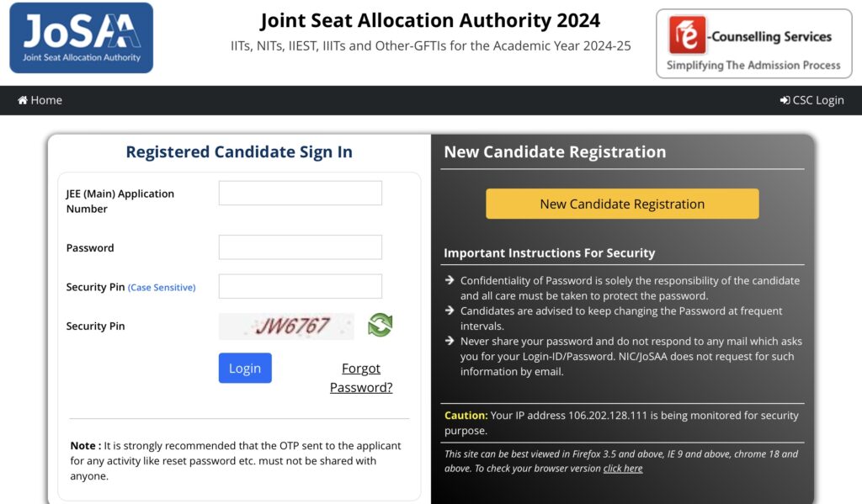The width and height of the screenshot is (862, 504).
Task: Focus the Password input field
Action: 301,247
